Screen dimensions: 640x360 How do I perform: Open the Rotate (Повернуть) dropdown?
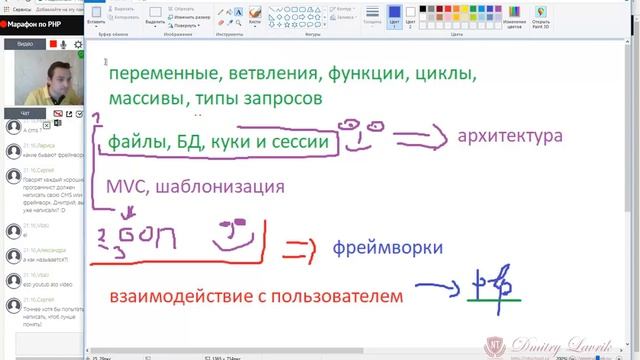coord(184,25)
